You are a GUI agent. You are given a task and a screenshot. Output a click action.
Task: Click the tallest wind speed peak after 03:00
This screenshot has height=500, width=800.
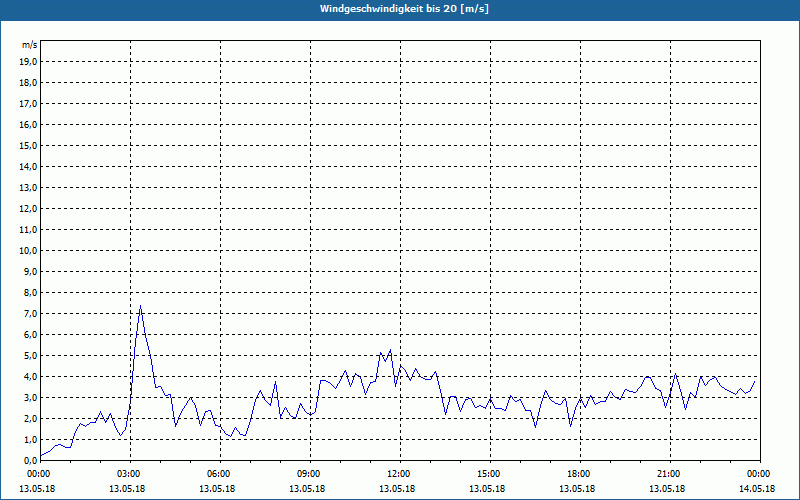click(140, 306)
